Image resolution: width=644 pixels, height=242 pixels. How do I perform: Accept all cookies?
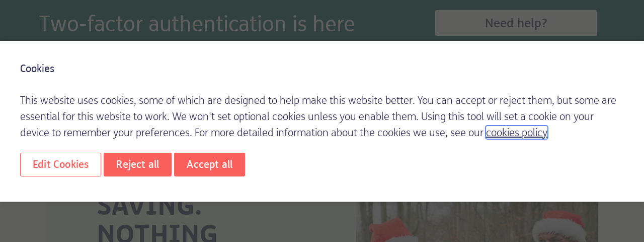coord(209,164)
